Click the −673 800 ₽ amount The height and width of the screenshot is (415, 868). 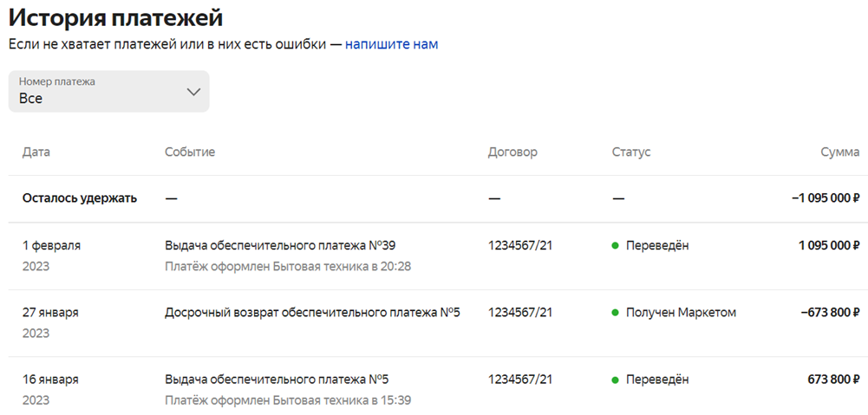(830, 312)
